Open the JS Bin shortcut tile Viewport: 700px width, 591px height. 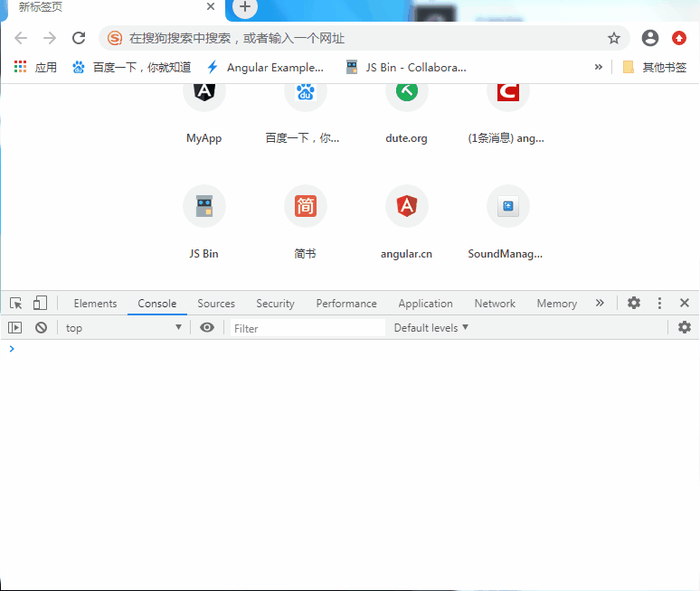[x=204, y=222]
